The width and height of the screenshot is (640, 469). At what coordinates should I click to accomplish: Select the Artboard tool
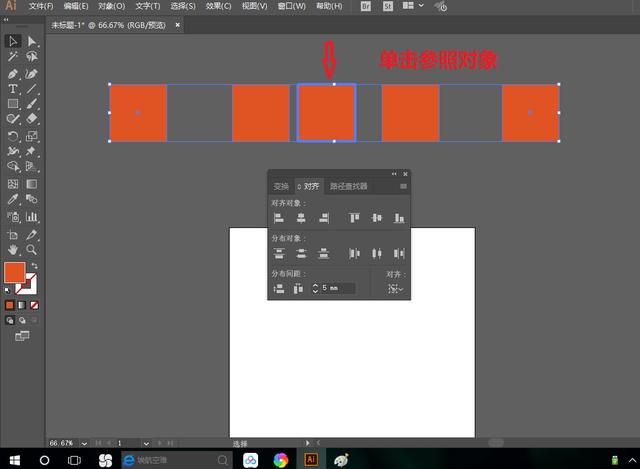click(13, 235)
